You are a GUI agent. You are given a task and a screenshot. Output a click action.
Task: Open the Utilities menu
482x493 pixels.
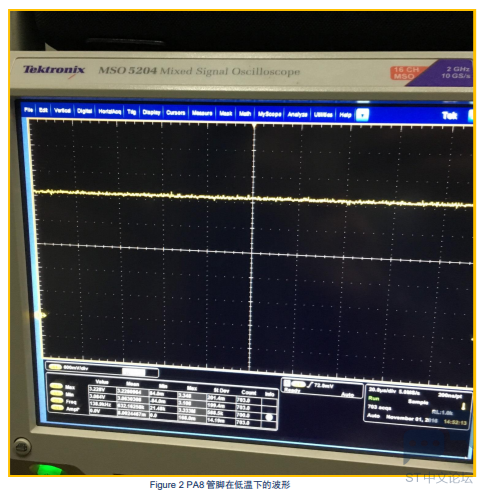(x=323, y=115)
